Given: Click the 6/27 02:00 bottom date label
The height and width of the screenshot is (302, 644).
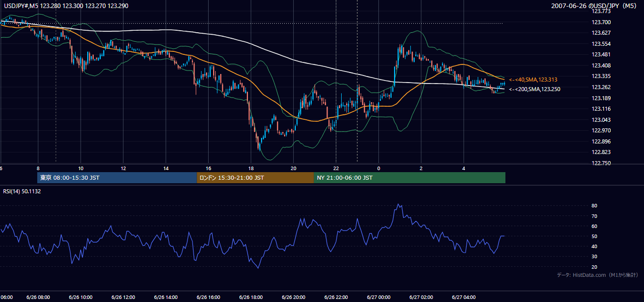Looking at the screenshot, I should (x=421, y=297).
